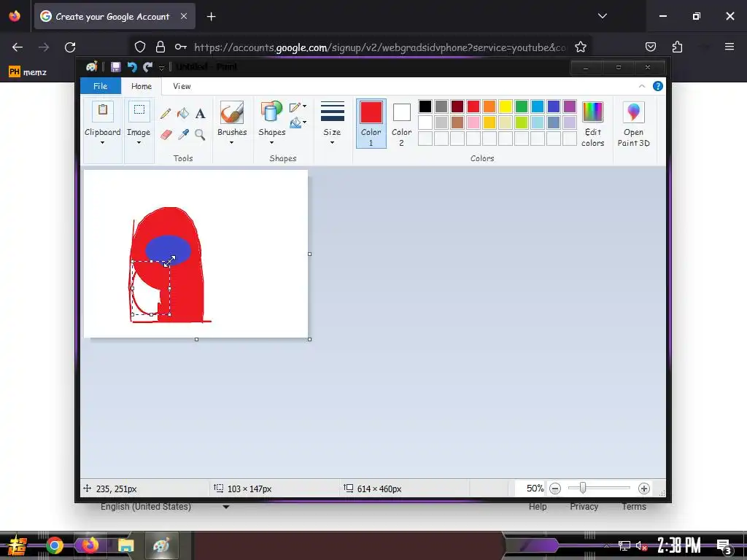Go back in Firefox
The height and width of the screenshot is (560, 747).
[x=18, y=47]
